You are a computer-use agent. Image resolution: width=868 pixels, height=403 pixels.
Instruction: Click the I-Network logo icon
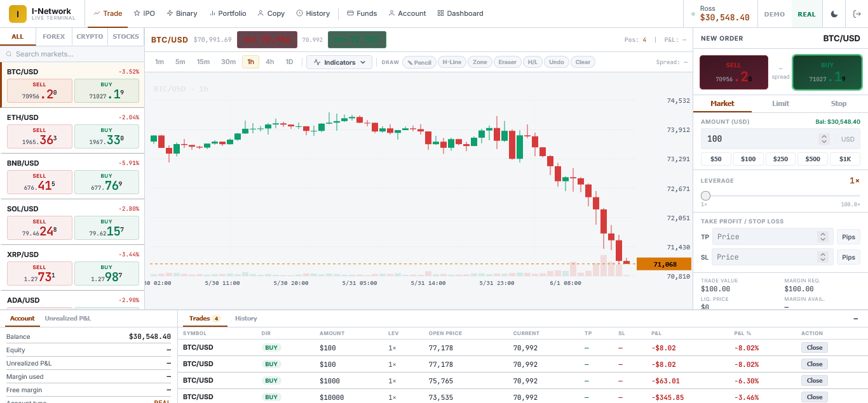[x=18, y=14]
